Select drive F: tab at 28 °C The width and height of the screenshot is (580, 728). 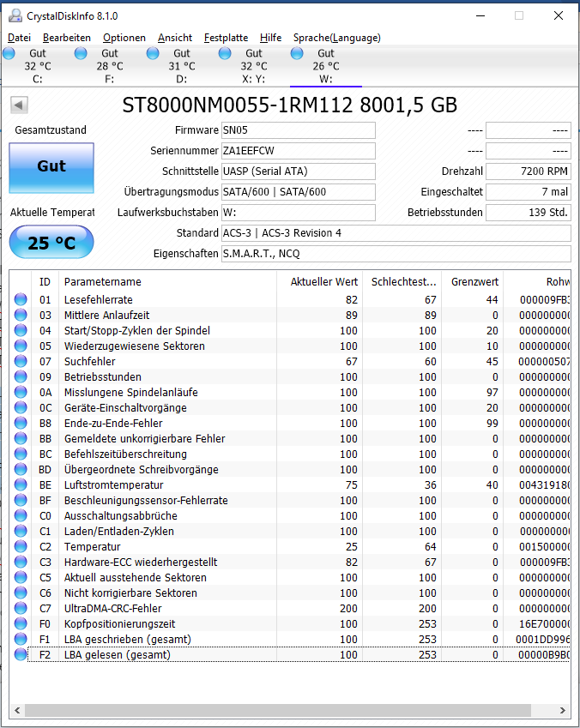click(x=109, y=66)
